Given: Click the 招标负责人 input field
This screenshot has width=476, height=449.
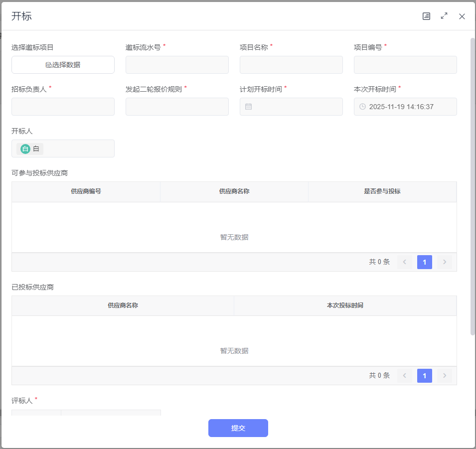Looking at the screenshot, I should click(63, 107).
